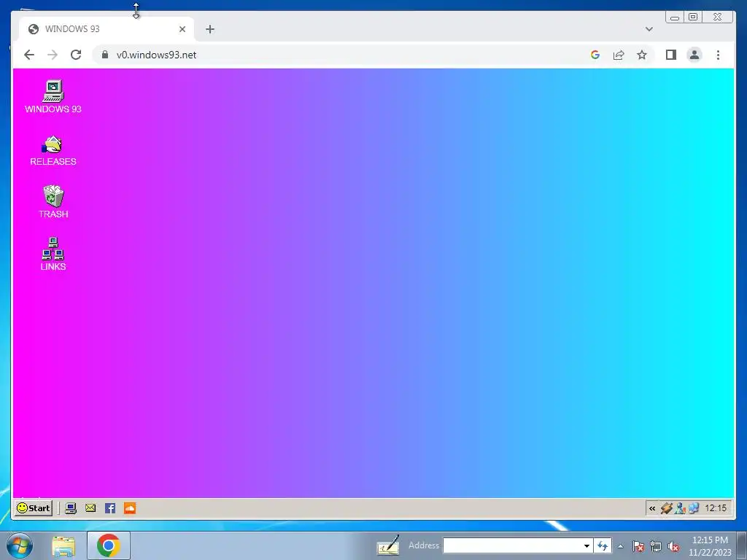
Task: Click the 12:15 clock in Windows 93 tray
Action: pos(716,508)
